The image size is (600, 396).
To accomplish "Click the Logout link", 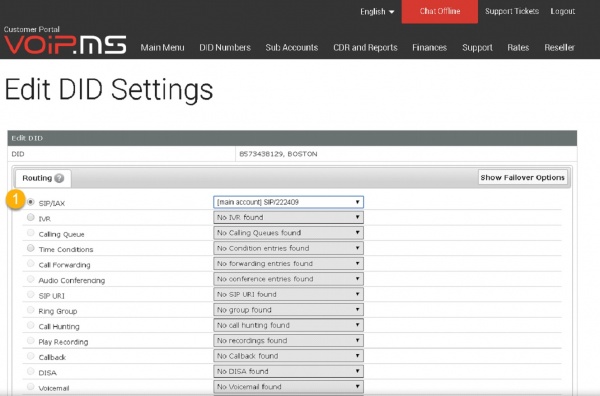I will click(x=562, y=11).
